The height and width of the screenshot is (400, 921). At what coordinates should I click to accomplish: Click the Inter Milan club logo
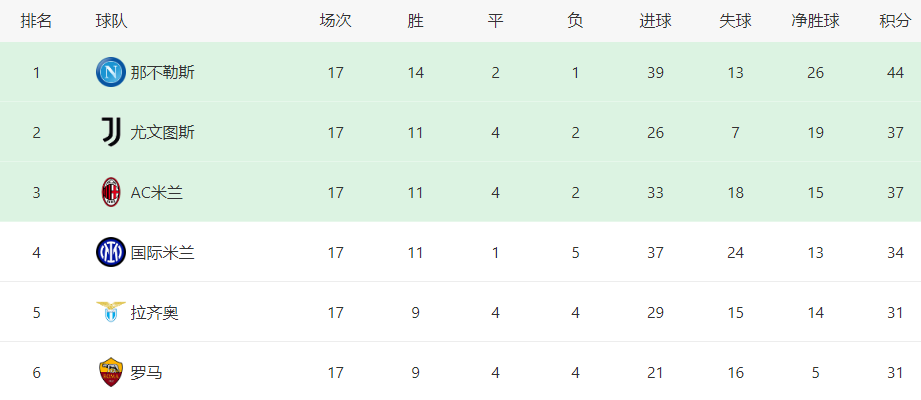click(110, 252)
